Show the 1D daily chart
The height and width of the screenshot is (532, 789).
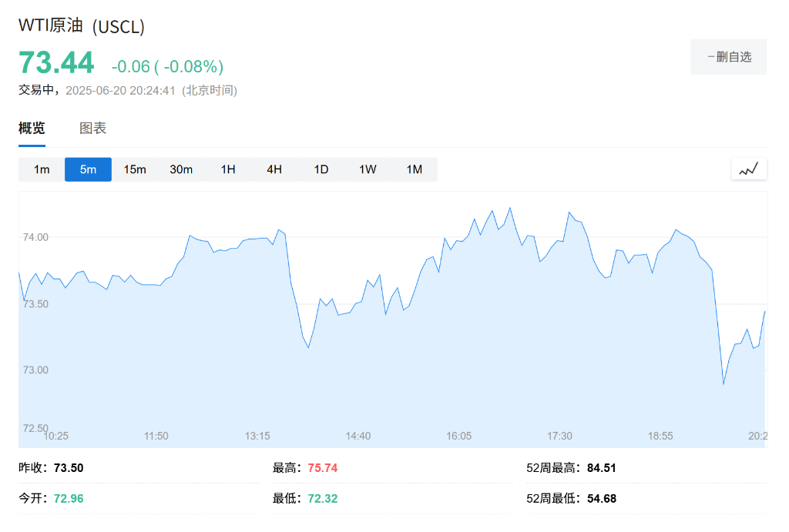point(321,169)
